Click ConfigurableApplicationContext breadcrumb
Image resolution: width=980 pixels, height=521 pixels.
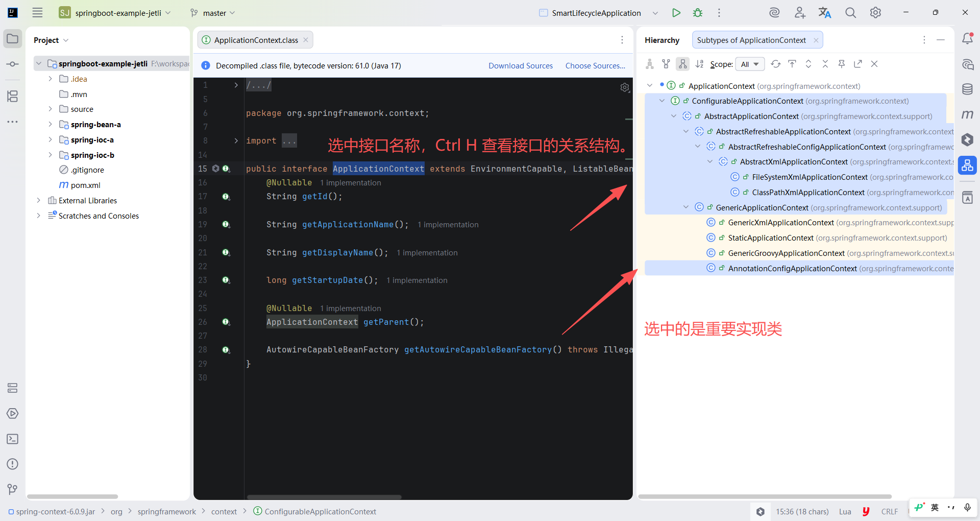point(315,511)
